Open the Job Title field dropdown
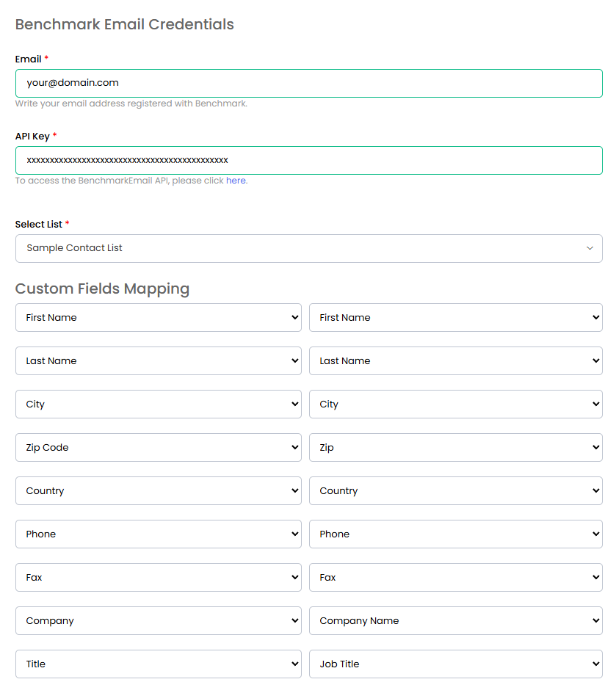616x693 pixels. tap(456, 664)
